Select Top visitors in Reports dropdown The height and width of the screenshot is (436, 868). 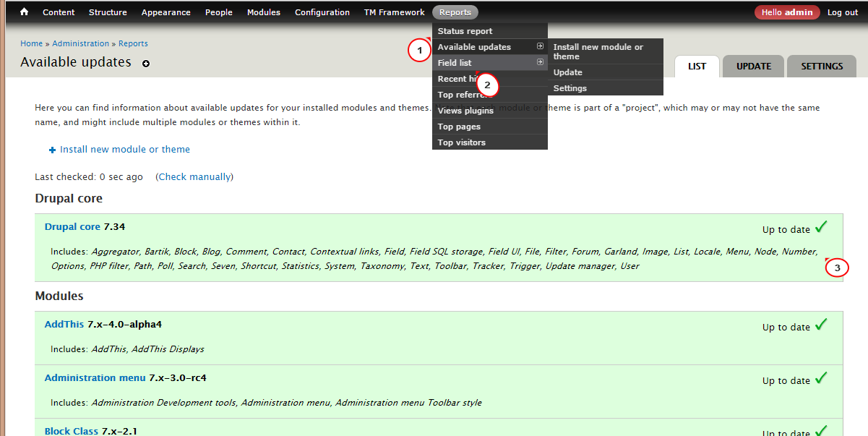[490, 142]
